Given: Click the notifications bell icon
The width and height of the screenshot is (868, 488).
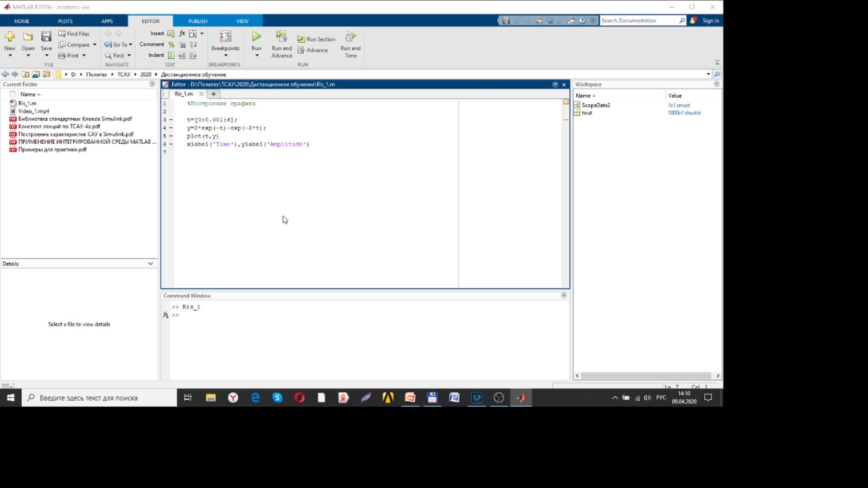Looking at the screenshot, I should (693, 20).
